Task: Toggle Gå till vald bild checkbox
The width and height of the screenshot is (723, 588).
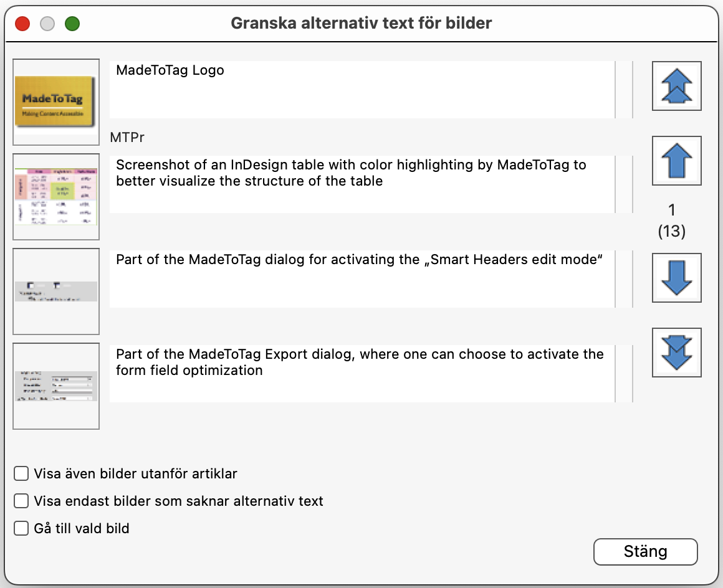Action: pos(21,528)
